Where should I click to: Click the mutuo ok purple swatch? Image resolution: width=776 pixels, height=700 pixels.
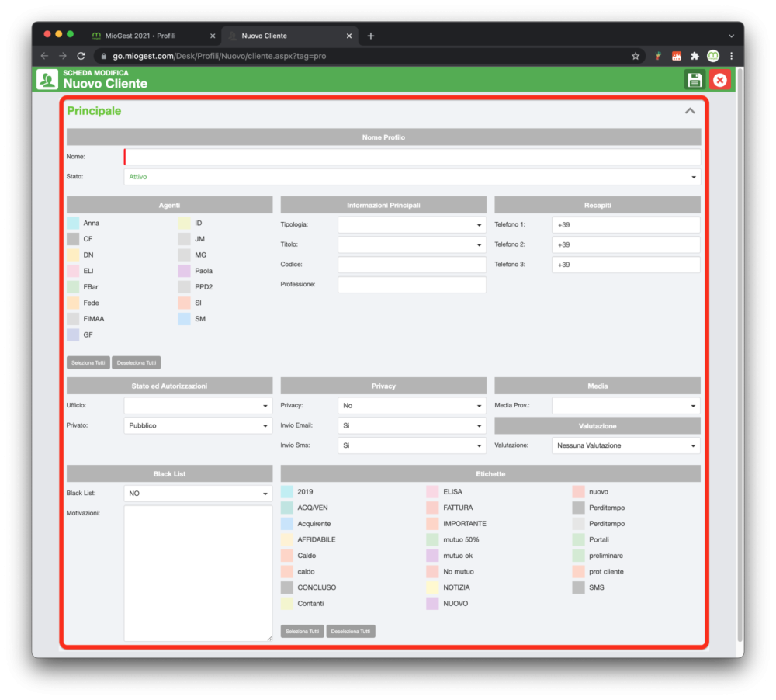pos(432,556)
